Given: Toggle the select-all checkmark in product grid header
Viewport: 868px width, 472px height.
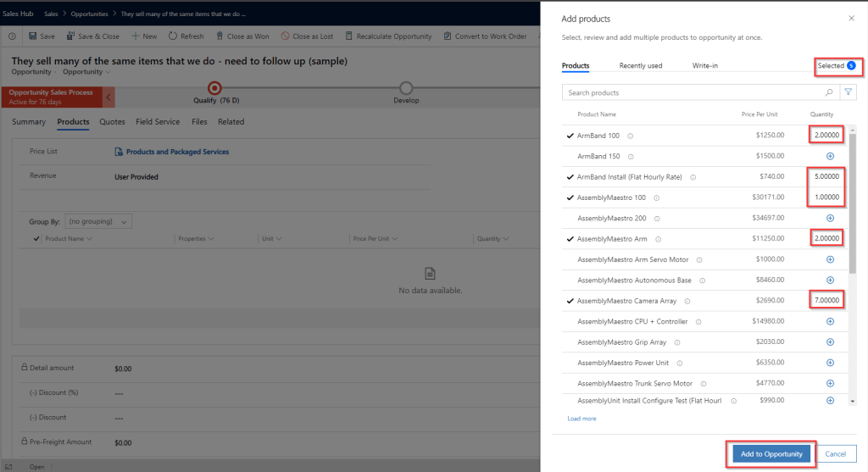Looking at the screenshot, I should (x=36, y=239).
